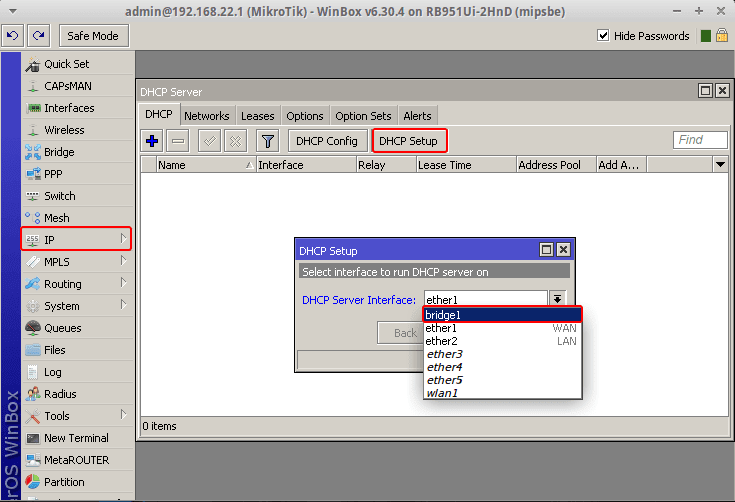The image size is (735, 502).
Task: Open Queues from sidebar
Action: 77,328
